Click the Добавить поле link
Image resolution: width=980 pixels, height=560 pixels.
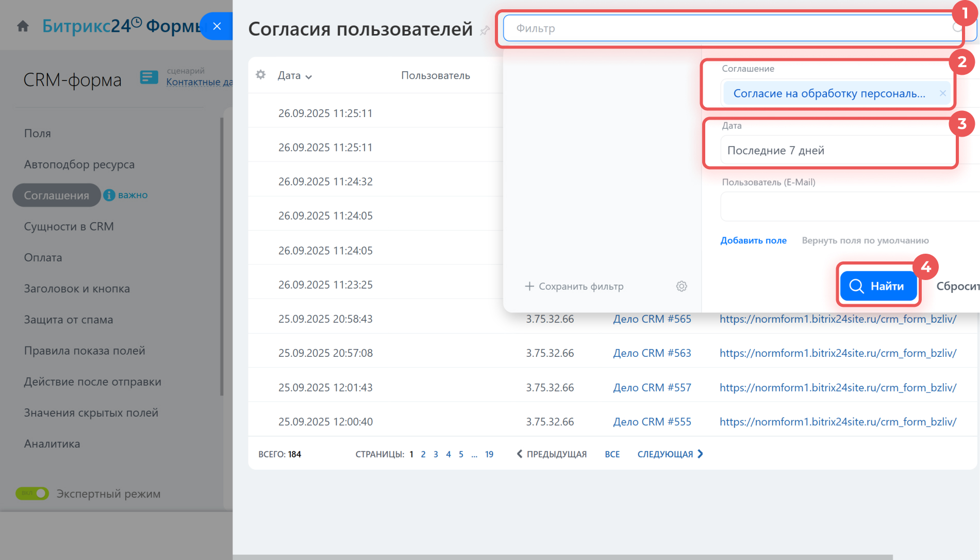(x=753, y=240)
